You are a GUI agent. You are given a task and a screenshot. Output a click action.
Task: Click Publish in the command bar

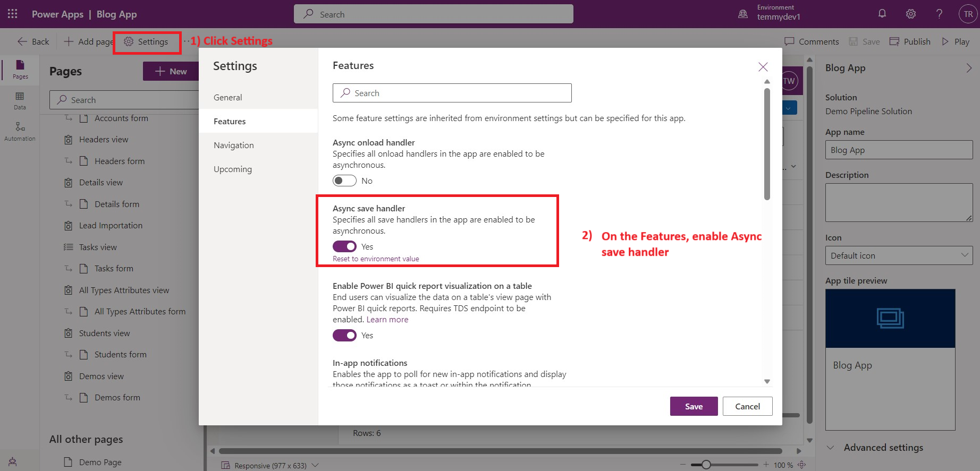point(910,41)
